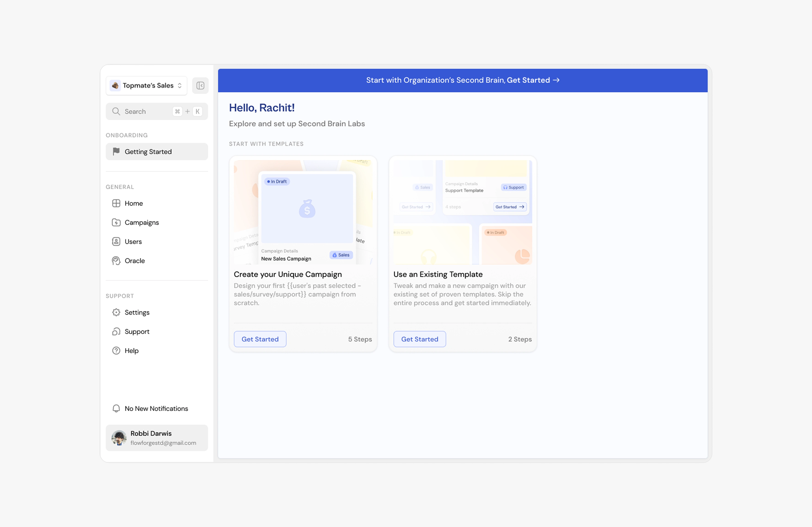Select the Campaigns menu item label
The height and width of the screenshot is (527, 812).
point(142,222)
